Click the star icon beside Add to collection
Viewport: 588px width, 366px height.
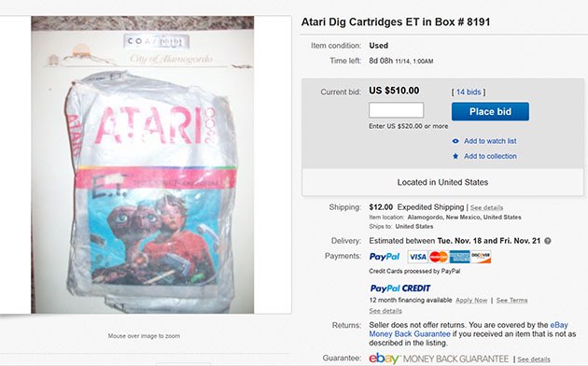tap(455, 156)
